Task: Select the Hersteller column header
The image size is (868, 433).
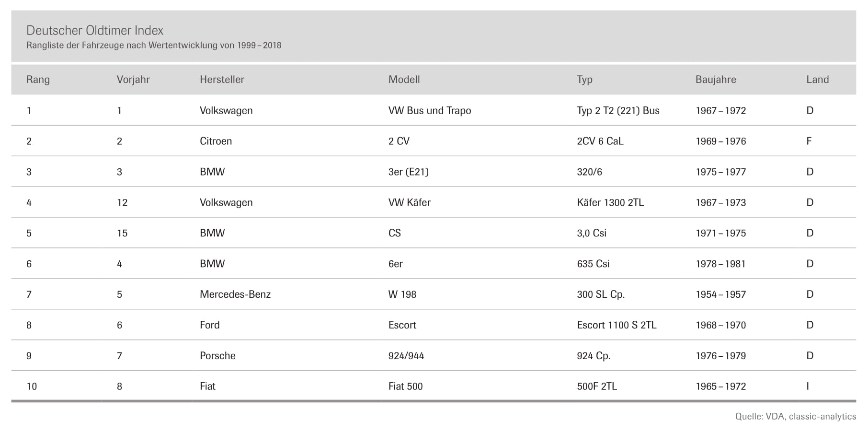Action: pyautogui.click(x=222, y=80)
